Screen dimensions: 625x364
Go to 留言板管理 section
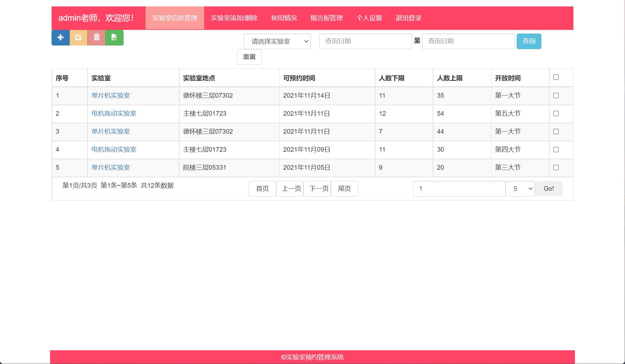coord(327,18)
